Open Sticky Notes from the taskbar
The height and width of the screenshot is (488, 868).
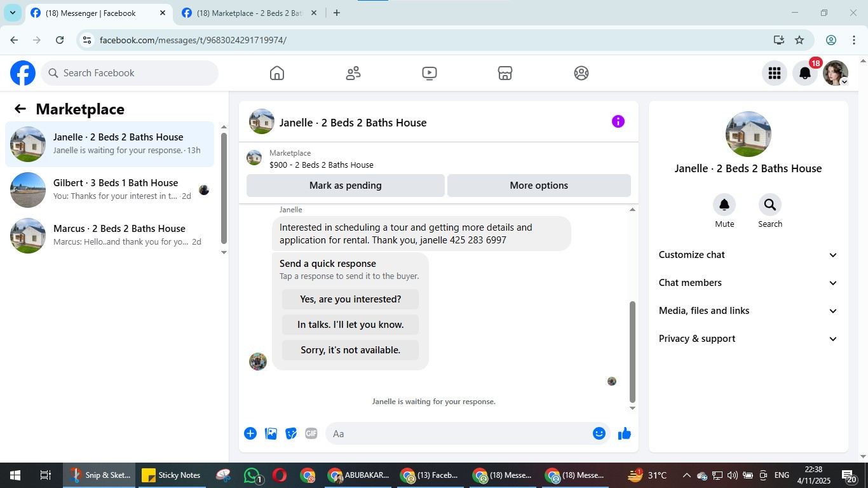tap(172, 475)
